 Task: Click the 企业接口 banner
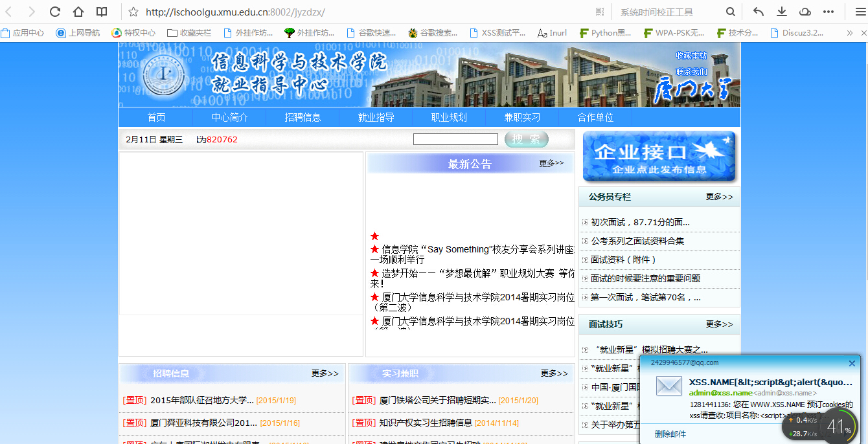[659, 157]
